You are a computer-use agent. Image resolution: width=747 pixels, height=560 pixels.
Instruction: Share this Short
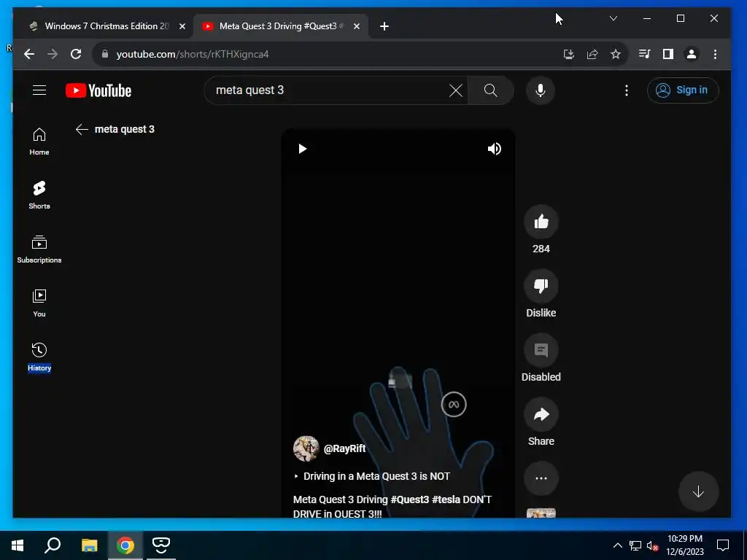coord(541,414)
